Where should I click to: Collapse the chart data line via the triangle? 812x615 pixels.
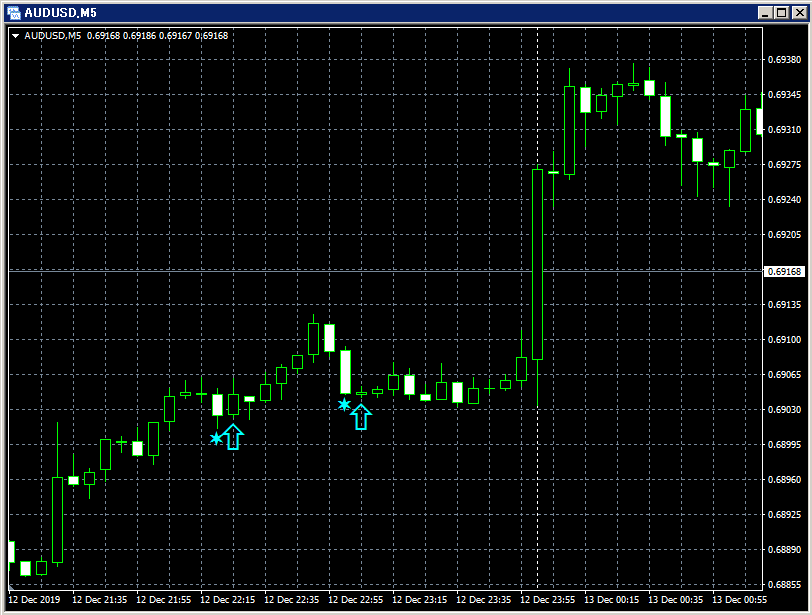pos(17,35)
